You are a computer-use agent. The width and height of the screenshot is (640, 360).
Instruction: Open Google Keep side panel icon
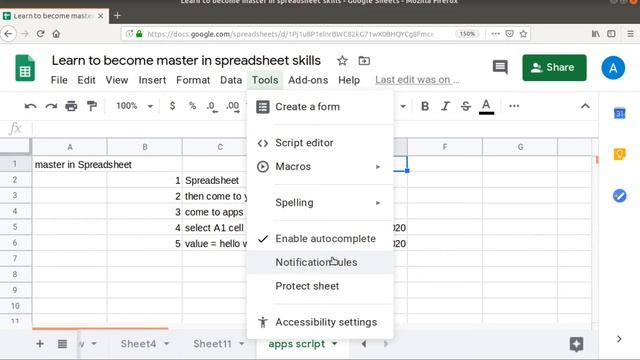tap(620, 154)
